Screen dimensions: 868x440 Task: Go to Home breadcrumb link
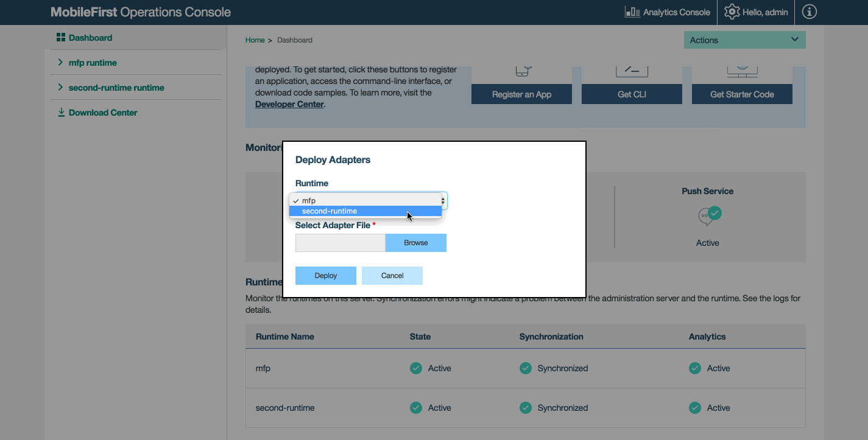pyautogui.click(x=255, y=40)
